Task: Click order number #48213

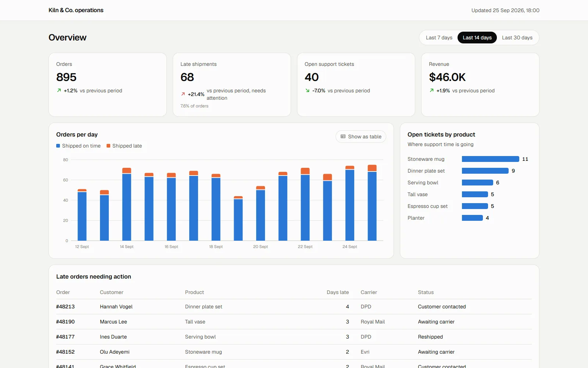Action: click(x=65, y=307)
